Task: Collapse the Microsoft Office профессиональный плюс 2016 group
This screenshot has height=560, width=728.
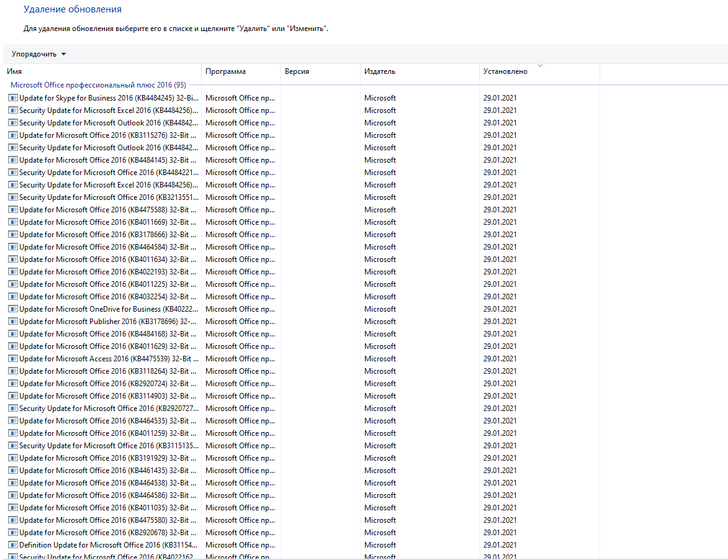Action: tap(97, 84)
